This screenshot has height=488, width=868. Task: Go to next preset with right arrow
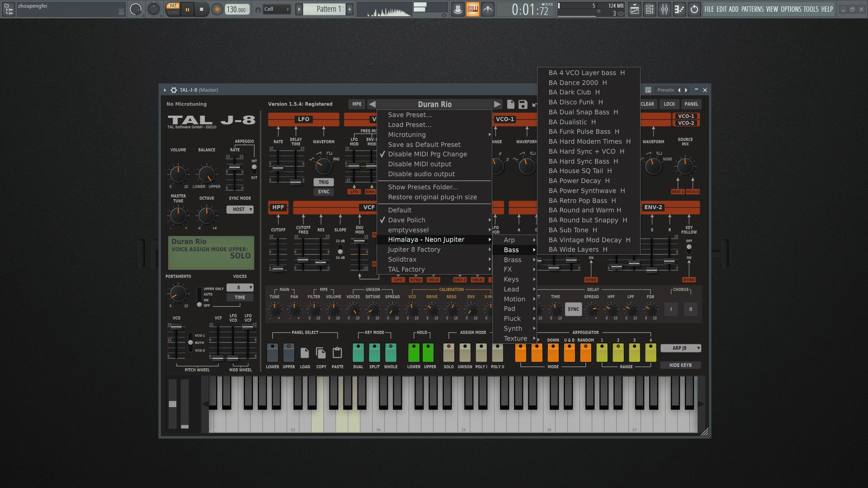tap(497, 104)
